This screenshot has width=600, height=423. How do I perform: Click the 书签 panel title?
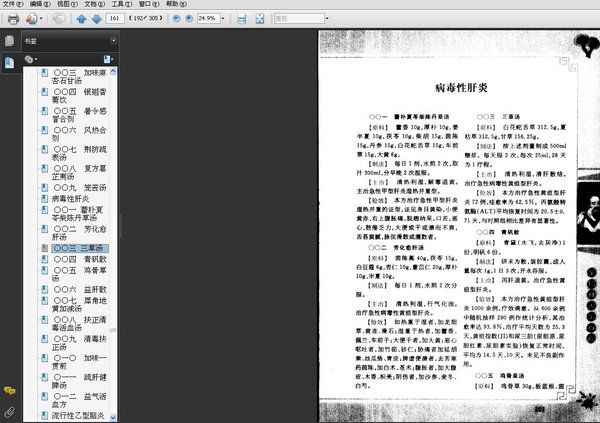click(31, 41)
